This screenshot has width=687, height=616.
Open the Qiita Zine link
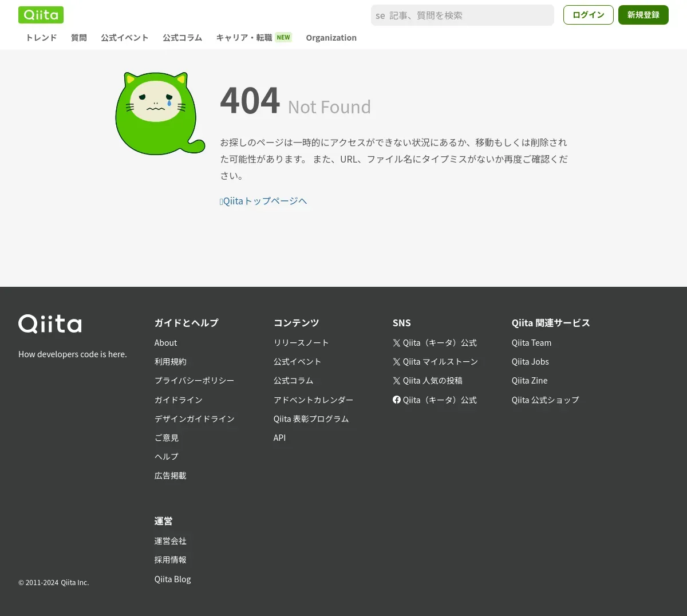pos(530,381)
